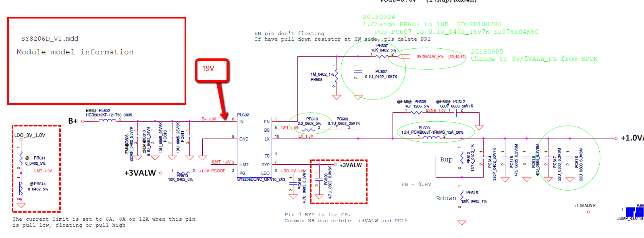Select the IN pin label on PU602
Screen dimensions: 644x238
click(x=241, y=122)
